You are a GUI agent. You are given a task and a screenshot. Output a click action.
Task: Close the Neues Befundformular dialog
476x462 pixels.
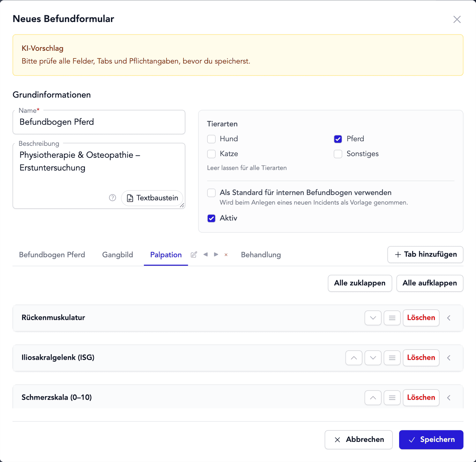coord(457,19)
